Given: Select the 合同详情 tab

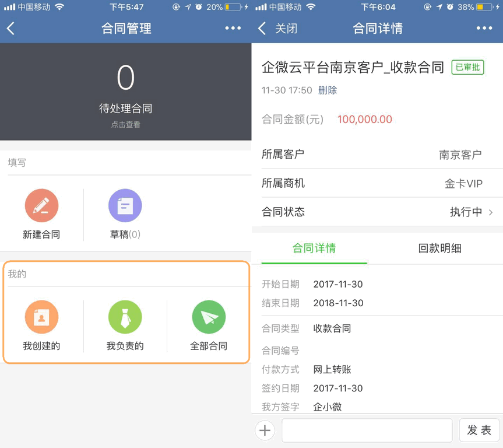Looking at the screenshot, I should pyautogui.click(x=314, y=249).
